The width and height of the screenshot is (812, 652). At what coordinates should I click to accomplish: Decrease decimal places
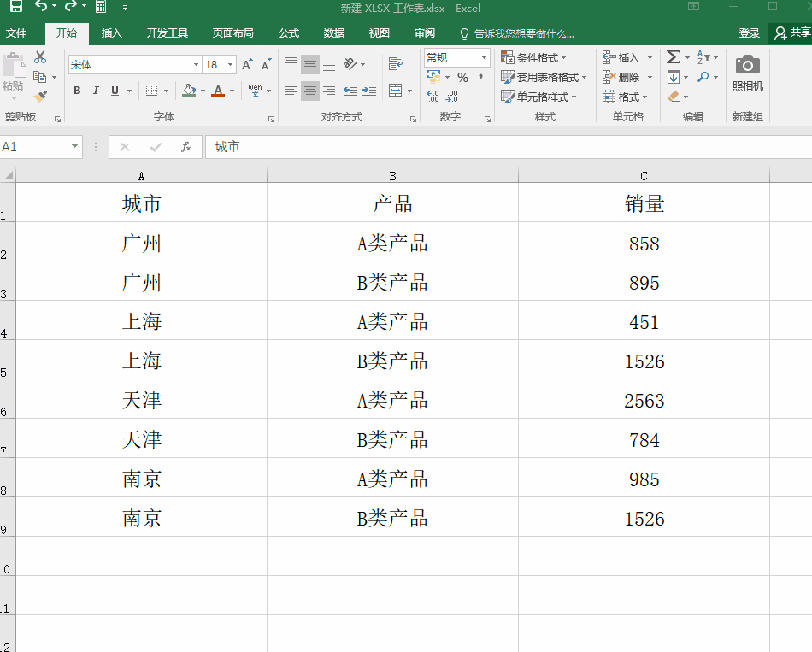[x=451, y=97]
